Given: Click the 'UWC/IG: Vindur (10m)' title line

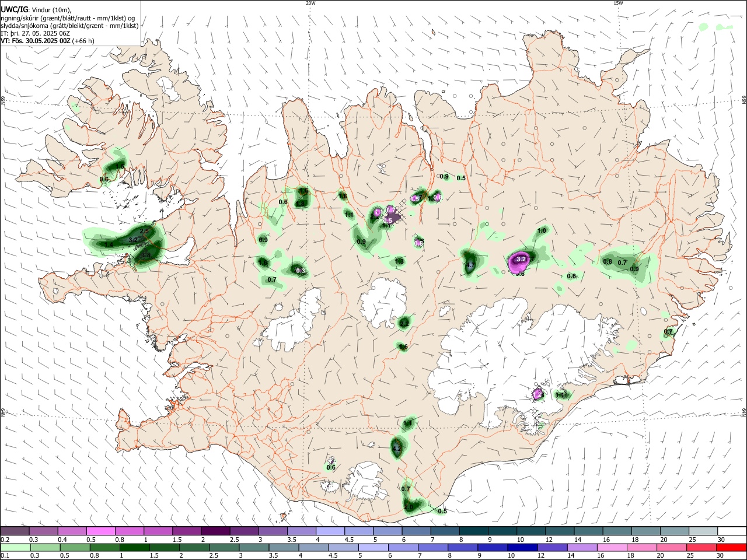Looking at the screenshot, I should click(36, 9).
